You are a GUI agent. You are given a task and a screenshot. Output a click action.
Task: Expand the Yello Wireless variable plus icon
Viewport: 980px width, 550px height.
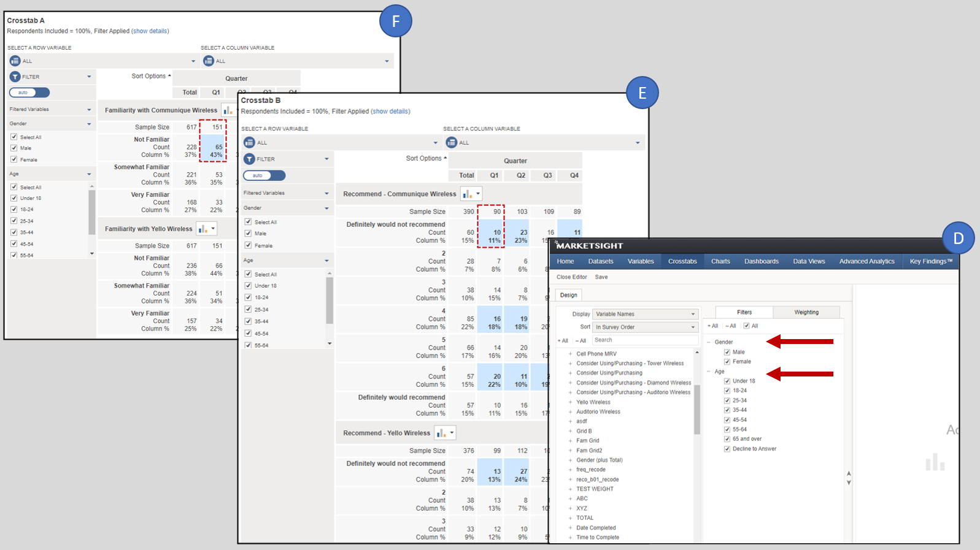click(570, 402)
